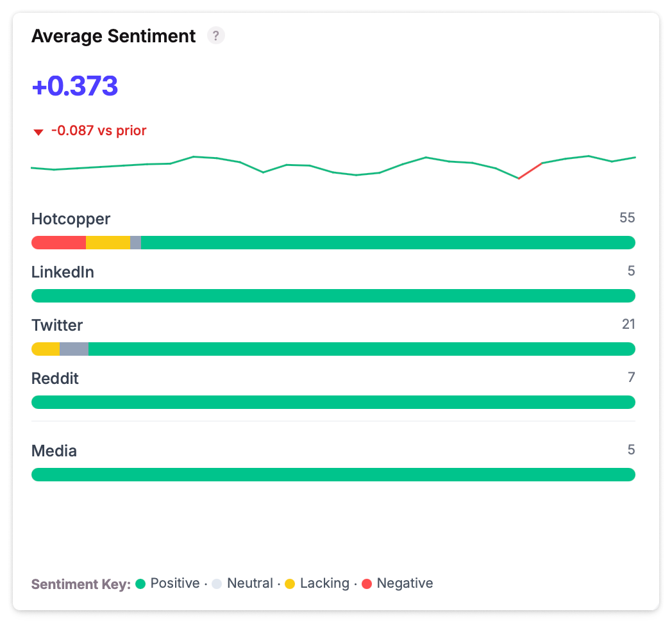Select the LinkedIn sentiment bar
This screenshot has width=672, height=623.
pyautogui.click(x=333, y=295)
